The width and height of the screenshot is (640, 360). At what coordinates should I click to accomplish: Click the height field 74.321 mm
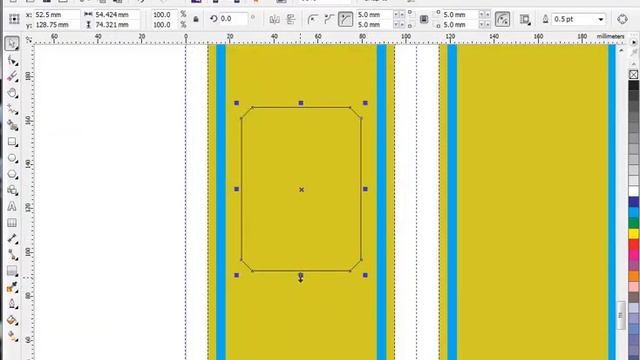[x=116, y=24]
